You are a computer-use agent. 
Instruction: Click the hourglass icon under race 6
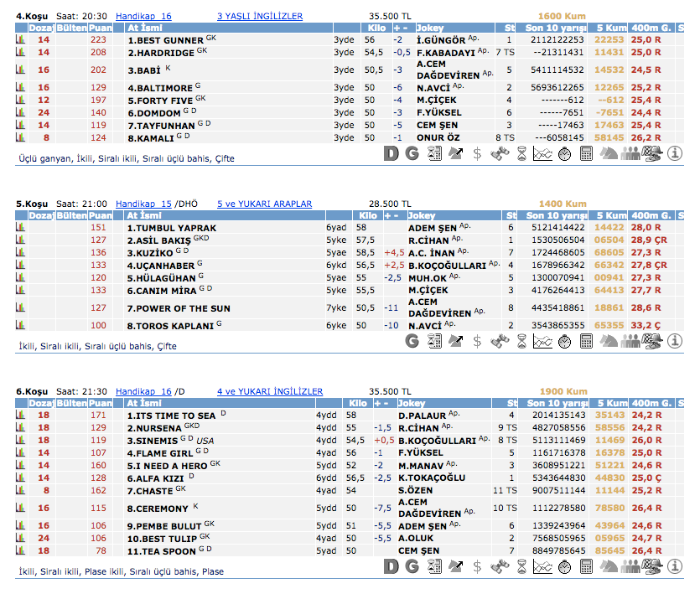click(x=521, y=567)
